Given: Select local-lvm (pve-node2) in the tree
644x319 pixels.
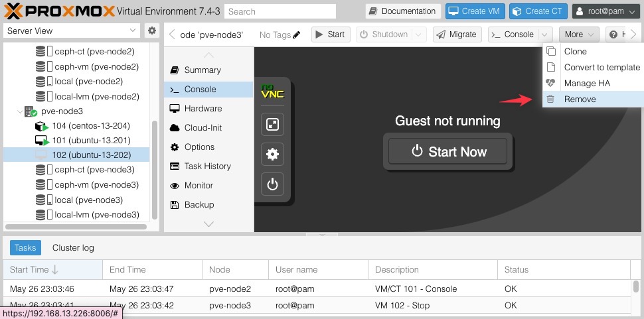Looking at the screenshot, I should point(76,96).
